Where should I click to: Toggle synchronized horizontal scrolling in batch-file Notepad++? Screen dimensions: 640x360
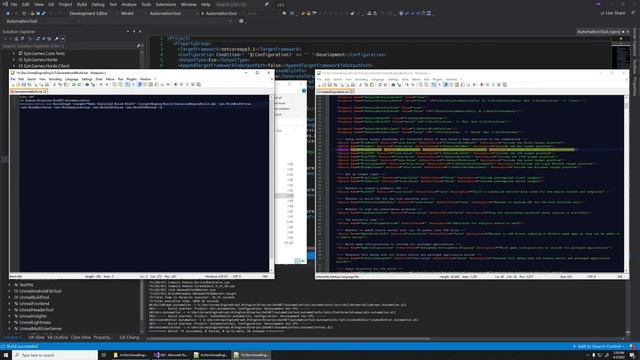(x=120, y=84)
